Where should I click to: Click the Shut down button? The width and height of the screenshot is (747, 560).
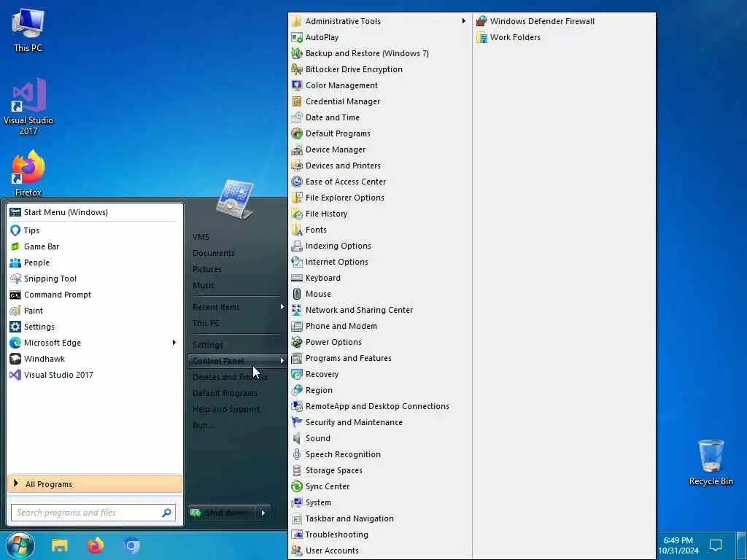coord(222,513)
